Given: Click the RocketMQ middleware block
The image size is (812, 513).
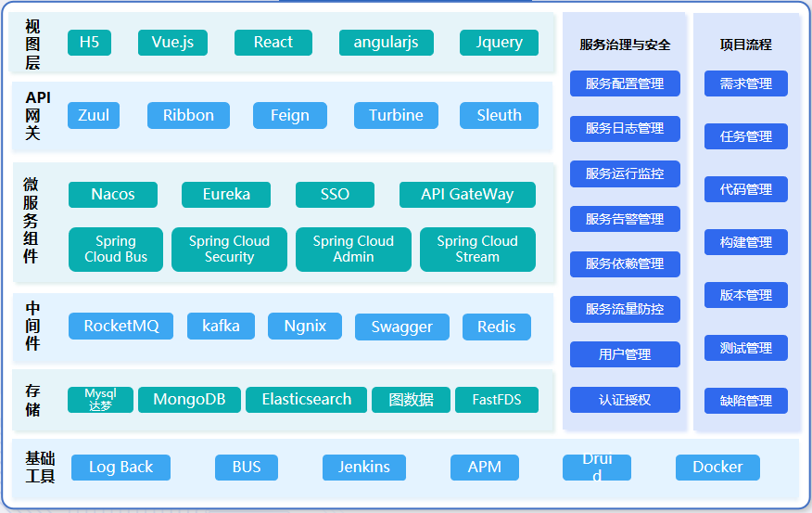Looking at the screenshot, I should [121, 326].
